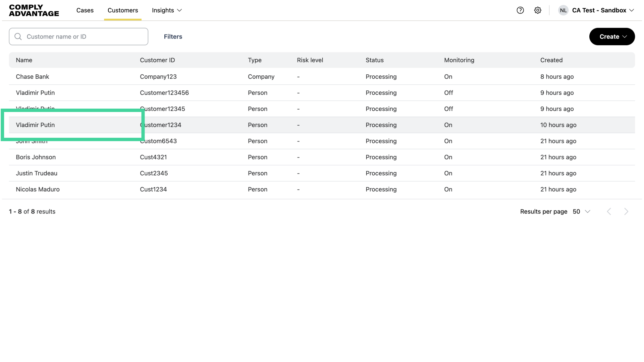Viewport: 644px width, 362px height.
Task: Open Boris Johnson customer record
Action: [36, 157]
